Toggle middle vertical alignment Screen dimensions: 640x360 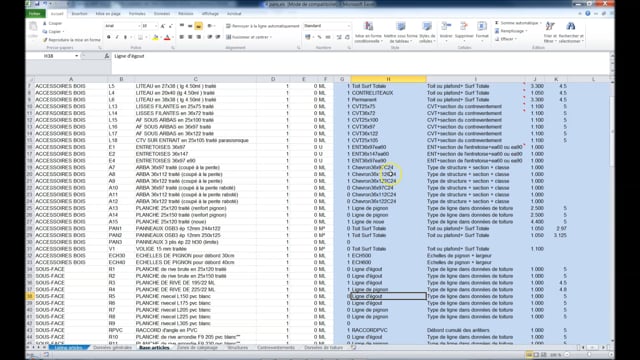tap(190, 26)
